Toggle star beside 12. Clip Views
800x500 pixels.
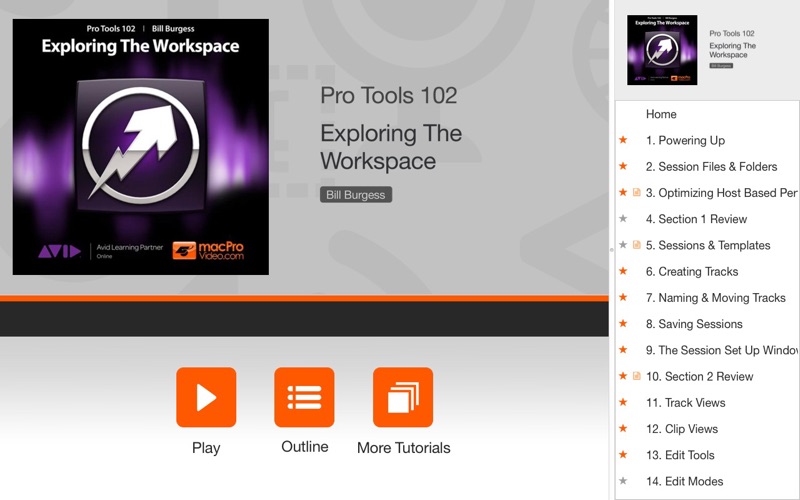coord(623,428)
